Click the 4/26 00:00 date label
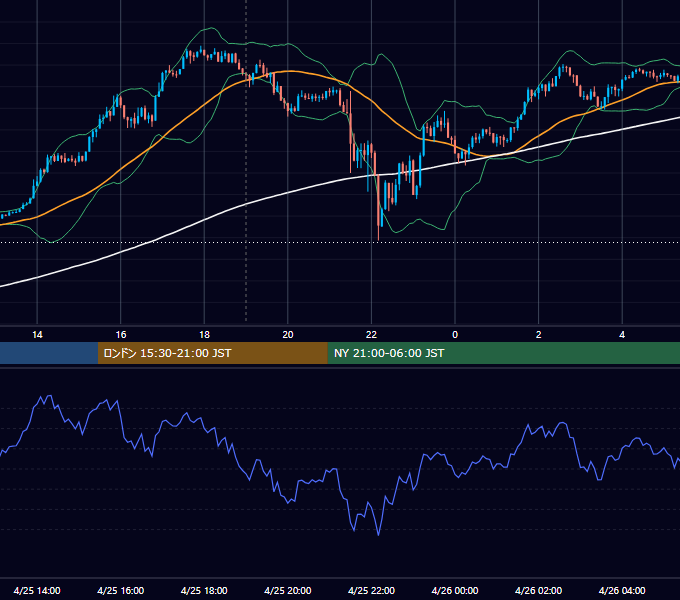 [x=455, y=590]
